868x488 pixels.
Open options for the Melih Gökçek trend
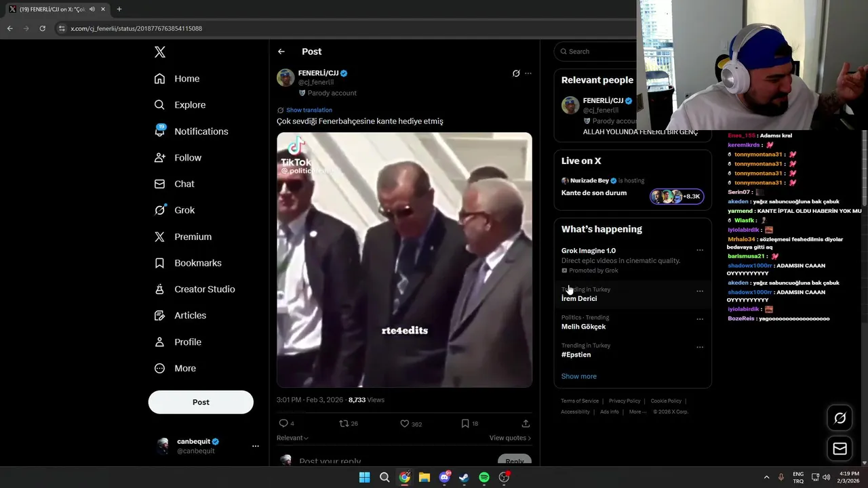(x=700, y=319)
